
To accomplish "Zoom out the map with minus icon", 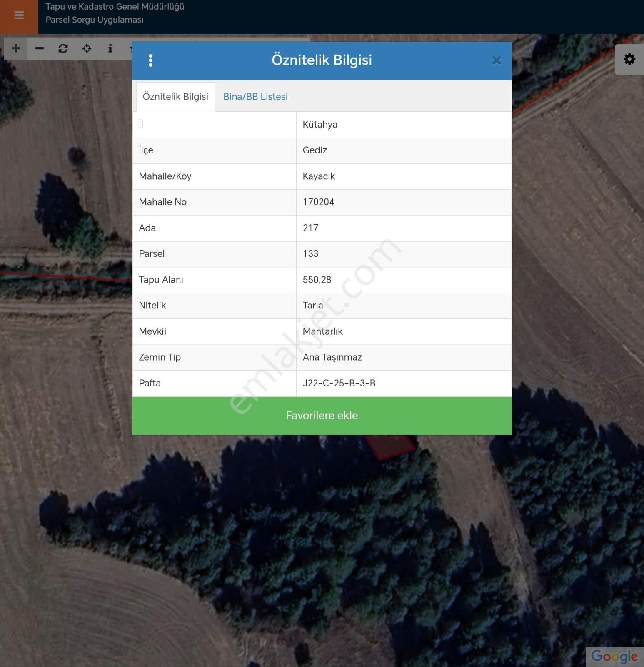I will (x=40, y=48).
